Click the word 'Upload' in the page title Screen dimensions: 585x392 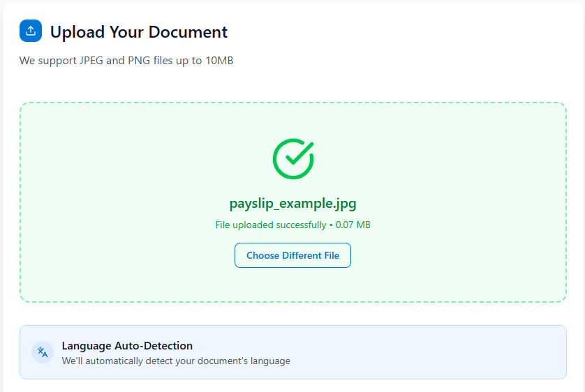pyautogui.click(x=76, y=32)
